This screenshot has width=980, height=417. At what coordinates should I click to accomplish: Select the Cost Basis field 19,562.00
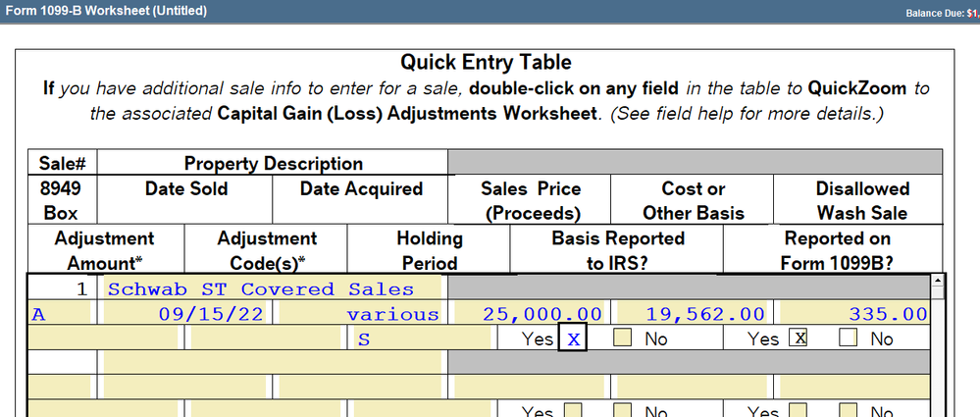[x=693, y=314]
